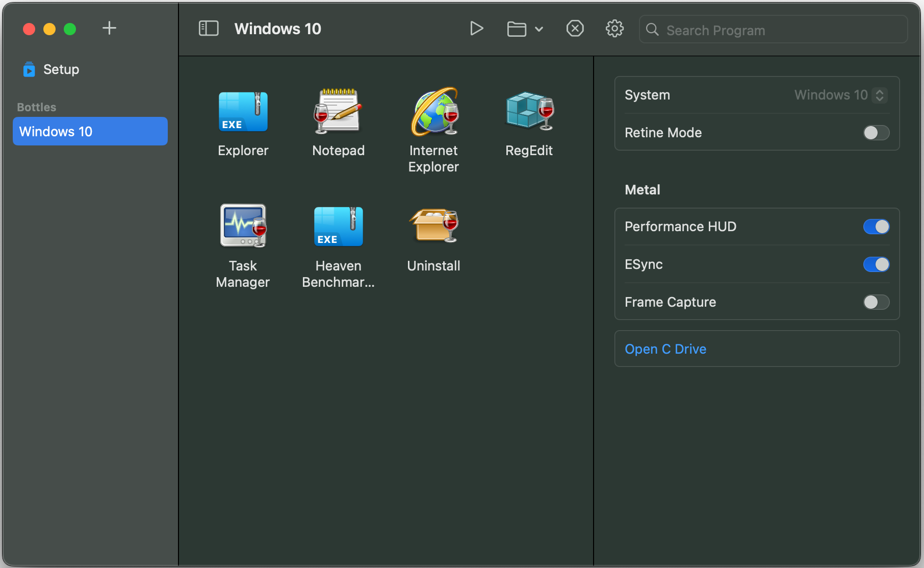
Task: Click the magnifying glass search icon
Action: pos(652,30)
